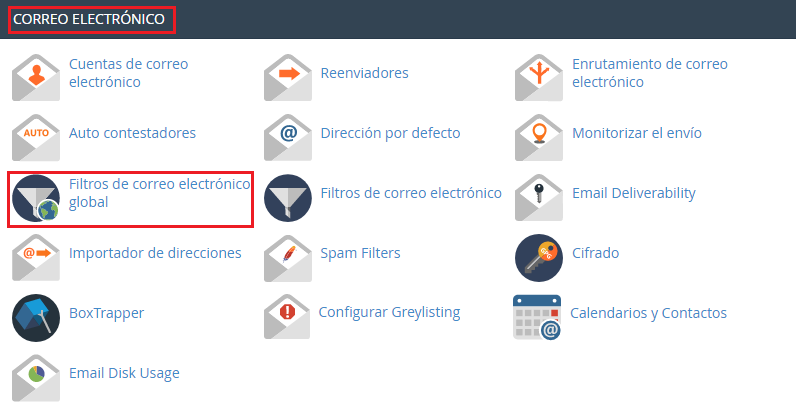This screenshot has width=796, height=410.
Task: Open the Filtros de correo electrónico global link
Action: click(160, 193)
